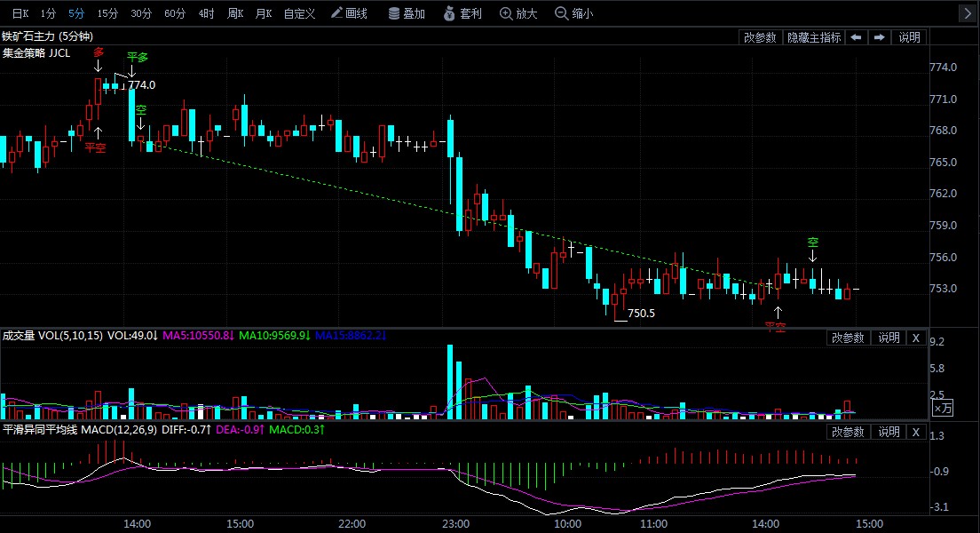
Task: Click the right arrow indicator switcher
Action: [x=880, y=37]
